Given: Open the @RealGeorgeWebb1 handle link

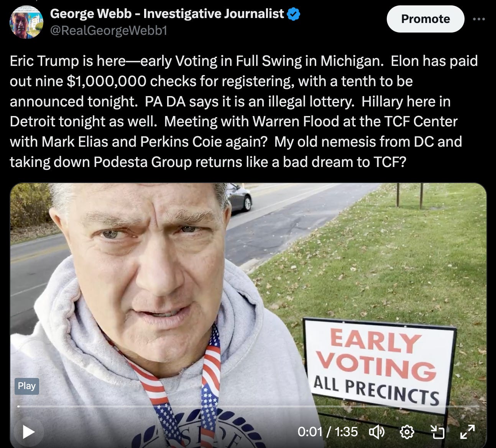Looking at the screenshot, I should coord(108,30).
